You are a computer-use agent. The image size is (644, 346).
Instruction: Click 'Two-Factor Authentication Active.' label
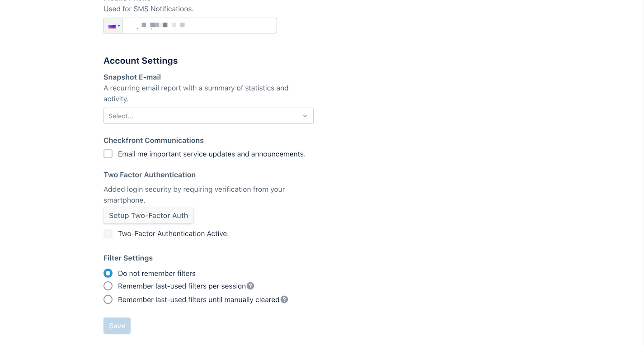(x=173, y=233)
